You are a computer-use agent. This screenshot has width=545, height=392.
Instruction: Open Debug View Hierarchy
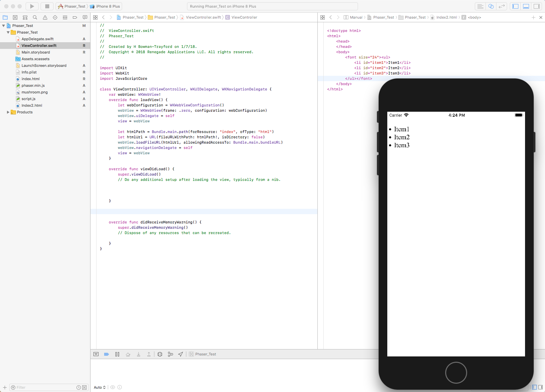[160, 354]
